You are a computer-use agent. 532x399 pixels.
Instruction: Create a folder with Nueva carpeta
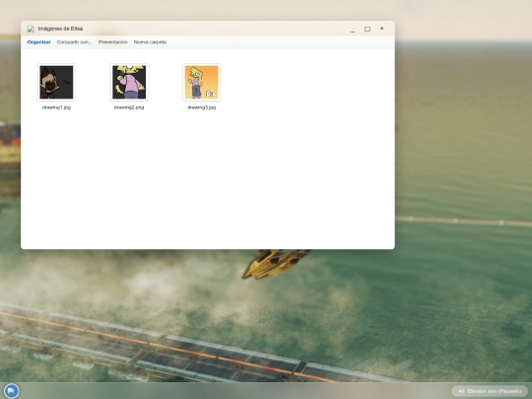150,42
